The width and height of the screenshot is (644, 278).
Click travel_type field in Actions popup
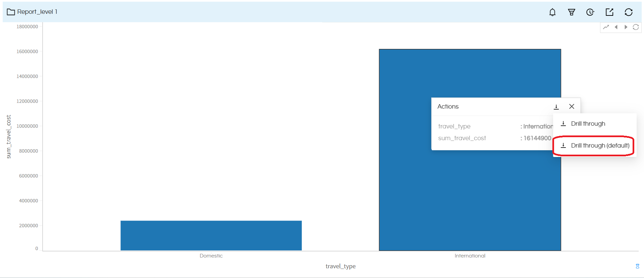(x=454, y=126)
